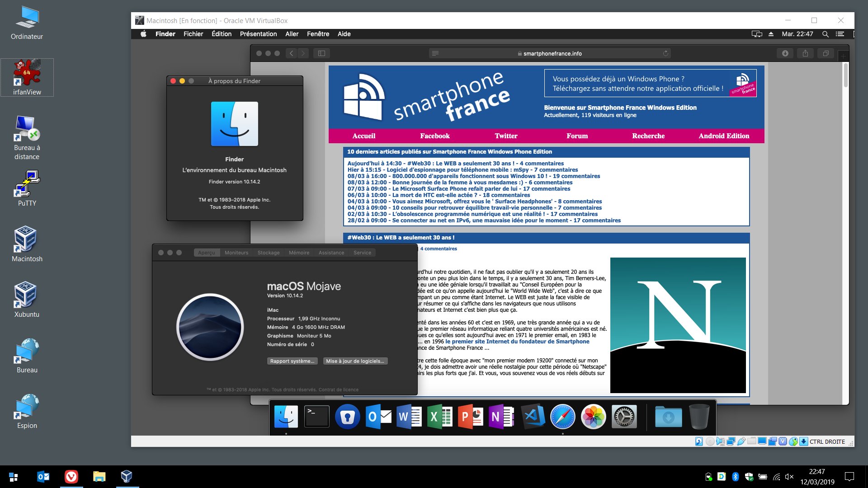Reload the page in Safari
Screen dimensions: 868x488
click(665, 53)
